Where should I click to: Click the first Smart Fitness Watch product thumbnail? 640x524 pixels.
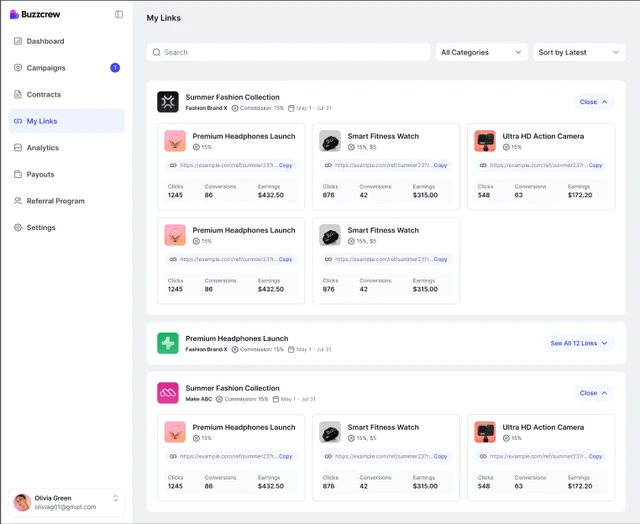coord(330,141)
